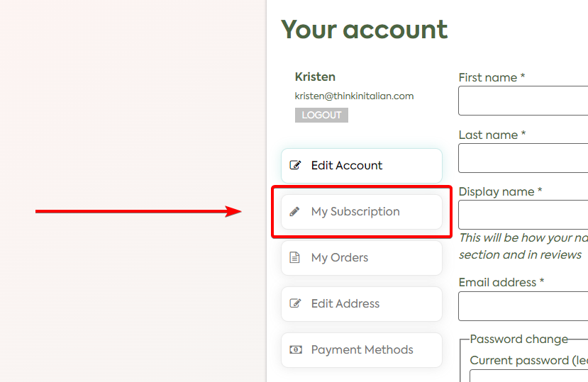The width and height of the screenshot is (588, 382).
Task: Click the Kristen username heading
Action: (x=315, y=77)
